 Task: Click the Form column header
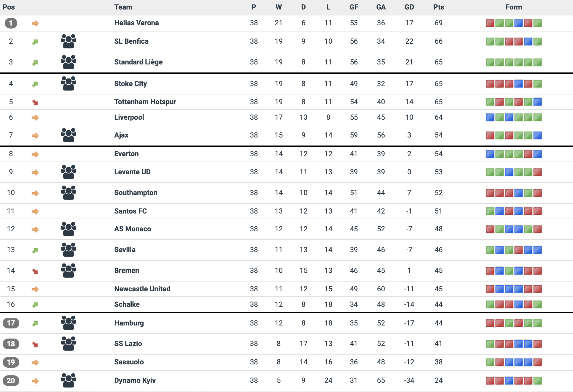pyautogui.click(x=513, y=7)
